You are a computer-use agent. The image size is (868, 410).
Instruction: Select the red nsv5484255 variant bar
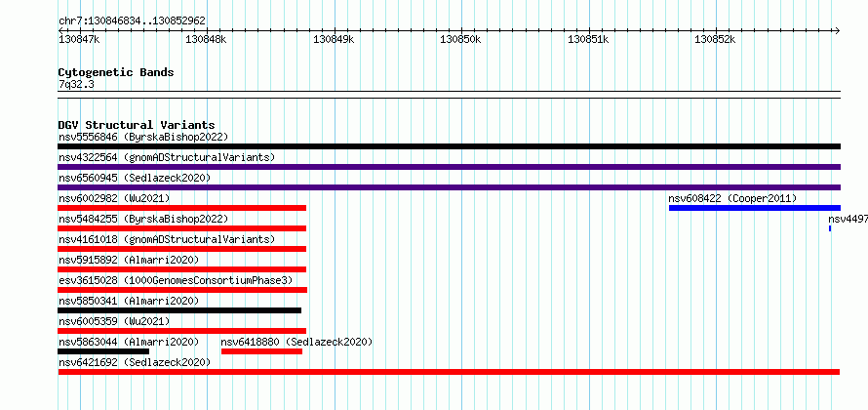(182, 228)
